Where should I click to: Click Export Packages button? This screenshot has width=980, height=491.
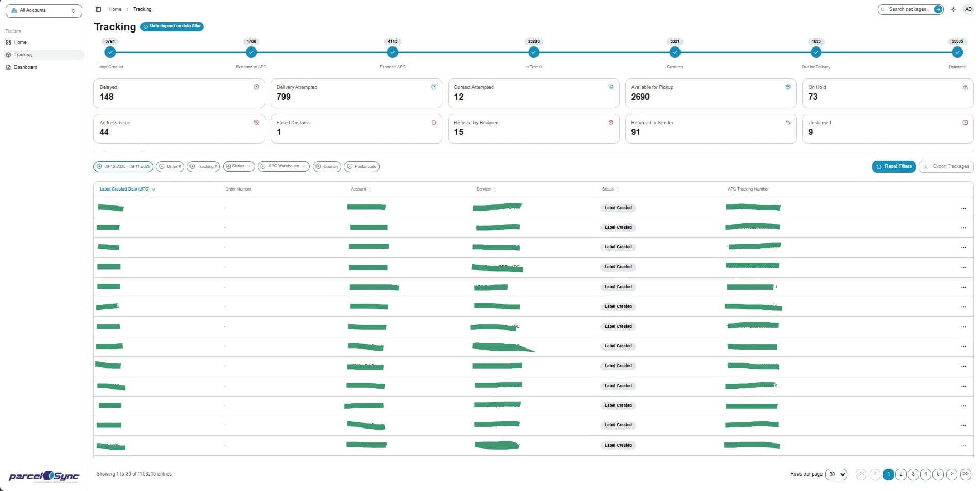tap(946, 166)
